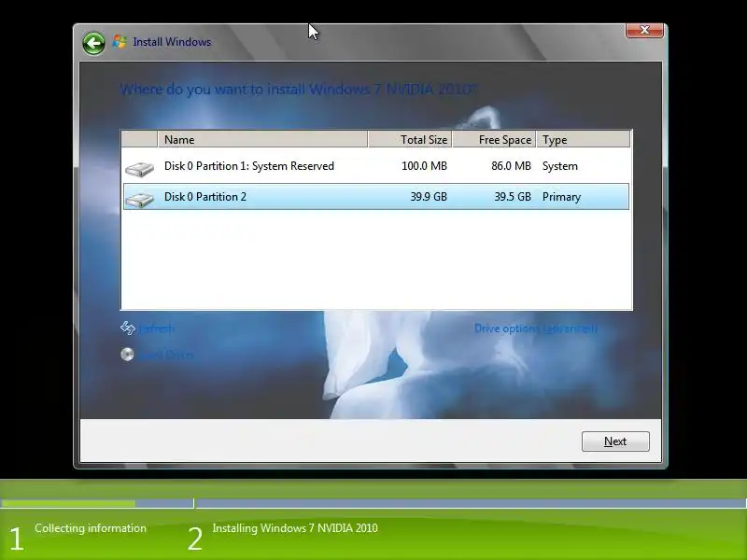
Task: Click the Load Driver link
Action: [x=167, y=355]
